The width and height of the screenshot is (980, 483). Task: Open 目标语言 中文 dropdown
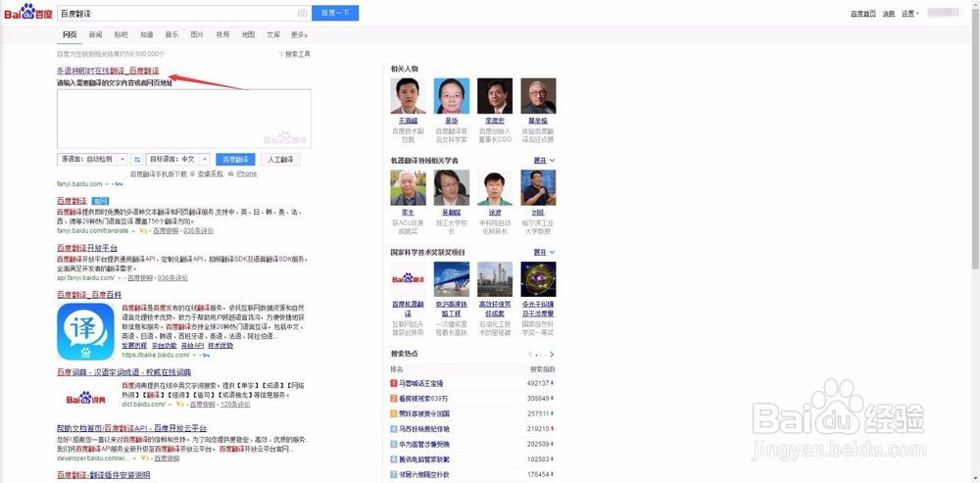178,160
